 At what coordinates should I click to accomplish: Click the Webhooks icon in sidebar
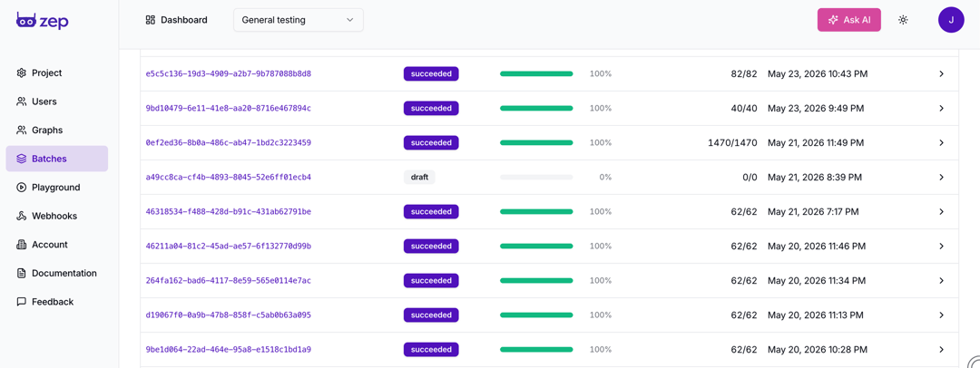(21, 216)
